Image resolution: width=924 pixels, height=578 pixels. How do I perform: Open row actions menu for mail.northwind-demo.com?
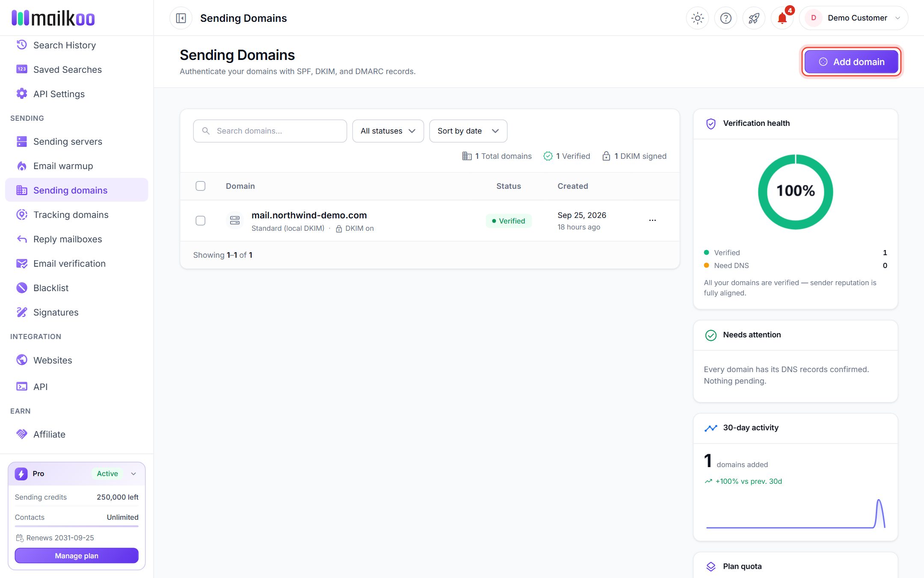(x=652, y=220)
